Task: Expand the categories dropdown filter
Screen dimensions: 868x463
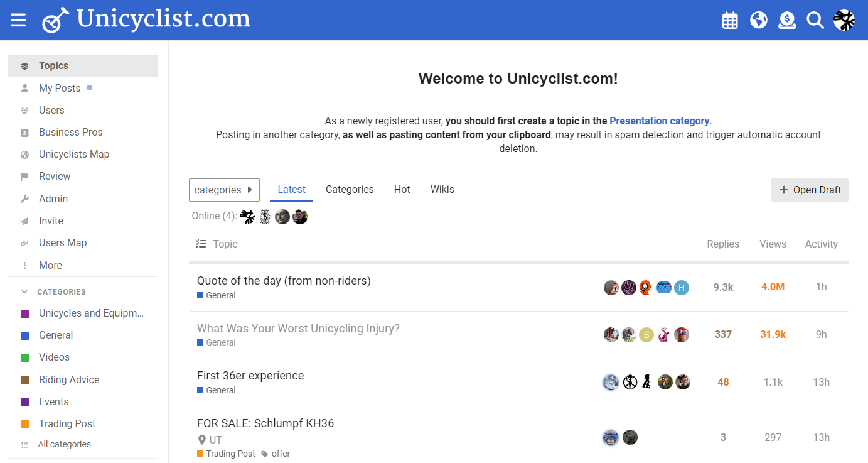Action: (224, 190)
